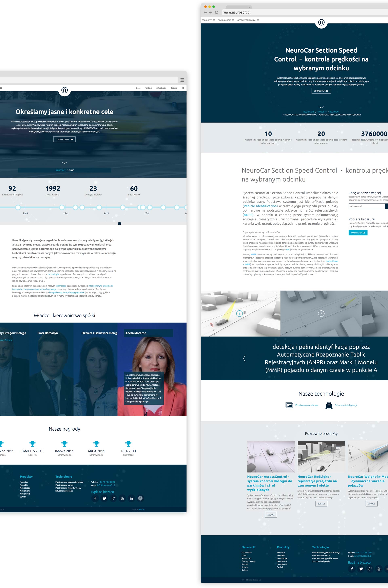Open the PRODUKTY dropdown menu
Viewport: 388px width, 588px height.
point(208,20)
